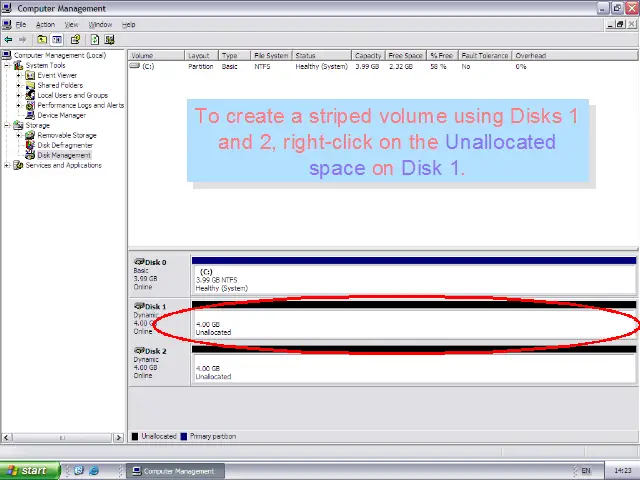
Task: Expand Performance Logs and Alerts node
Action: coord(18,105)
